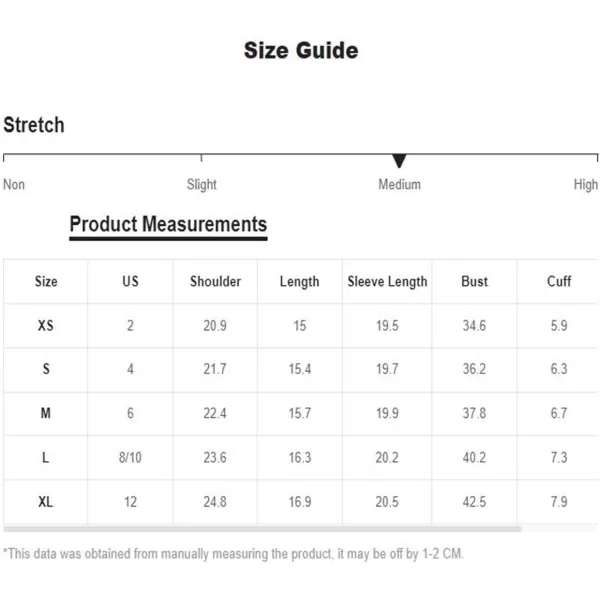600x600 pixels.
Task: Click the Length column header
Action: coord(300,282)
